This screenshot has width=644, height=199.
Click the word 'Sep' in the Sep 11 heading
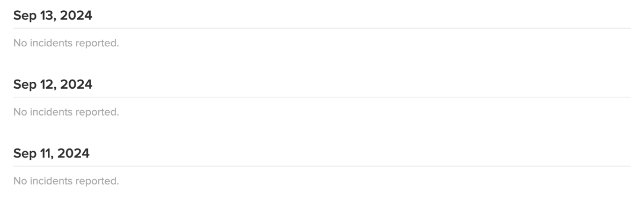(24, 154)
